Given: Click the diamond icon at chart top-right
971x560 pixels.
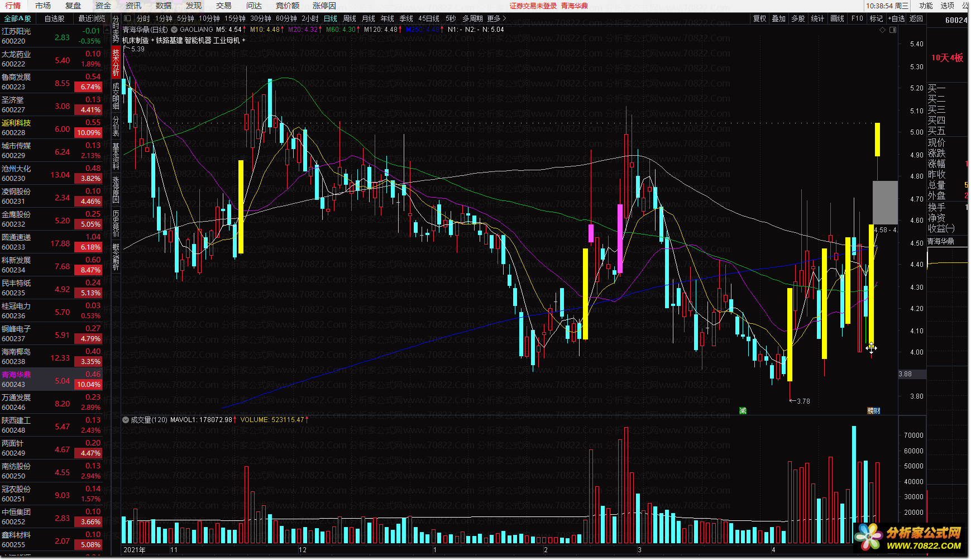Looking at the screenshot, I should (883, 30).
